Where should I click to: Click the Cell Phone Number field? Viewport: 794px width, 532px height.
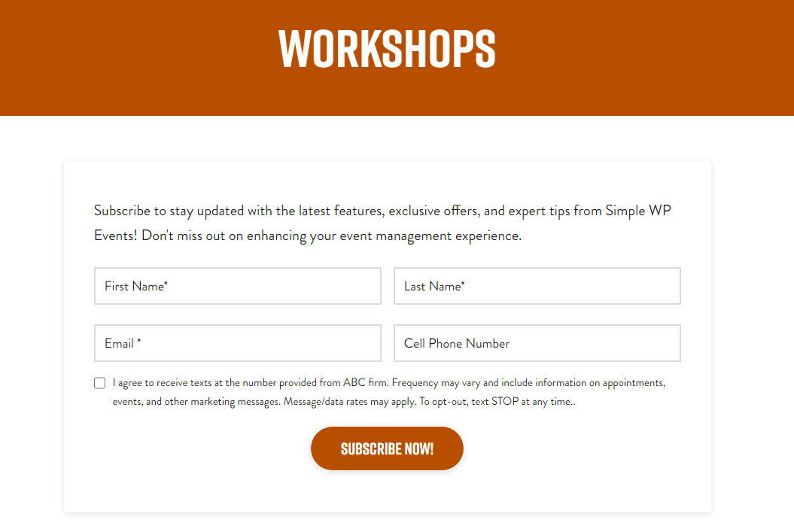537,343
